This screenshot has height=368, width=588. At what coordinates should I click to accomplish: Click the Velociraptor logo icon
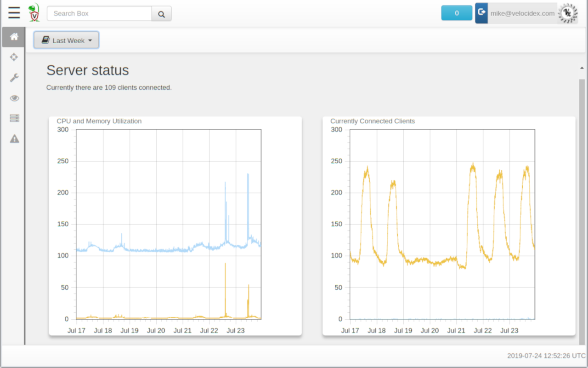(34, 13)
